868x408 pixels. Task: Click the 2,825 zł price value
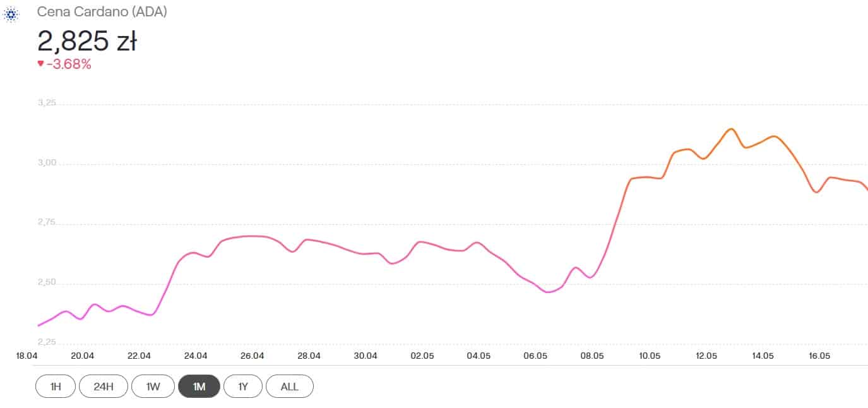pos(87,40)
